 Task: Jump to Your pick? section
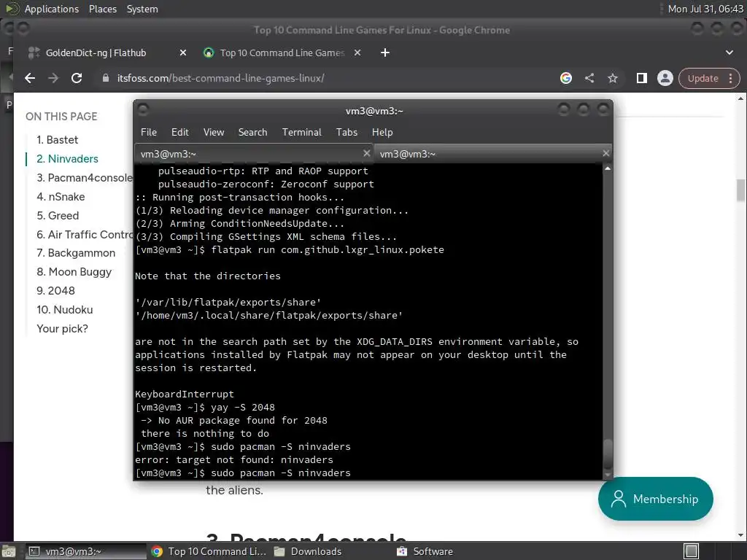tap(63, 329)
